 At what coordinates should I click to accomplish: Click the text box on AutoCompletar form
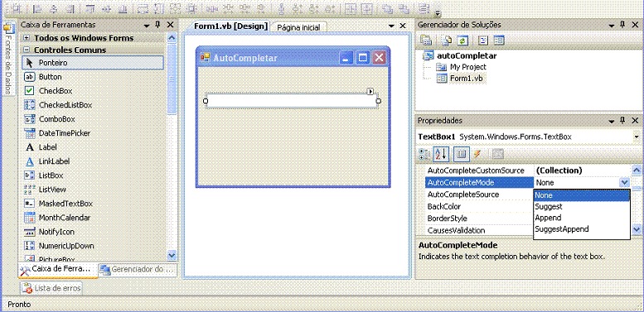click(x=292, y=101)
